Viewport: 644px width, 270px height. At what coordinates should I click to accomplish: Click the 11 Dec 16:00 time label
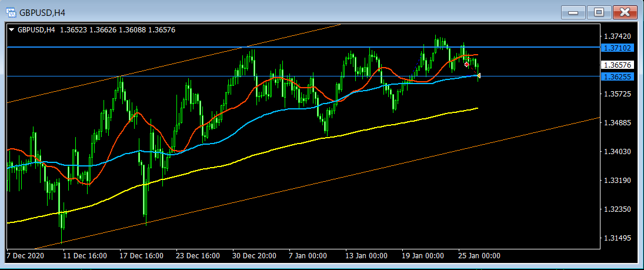click(85, 256)
